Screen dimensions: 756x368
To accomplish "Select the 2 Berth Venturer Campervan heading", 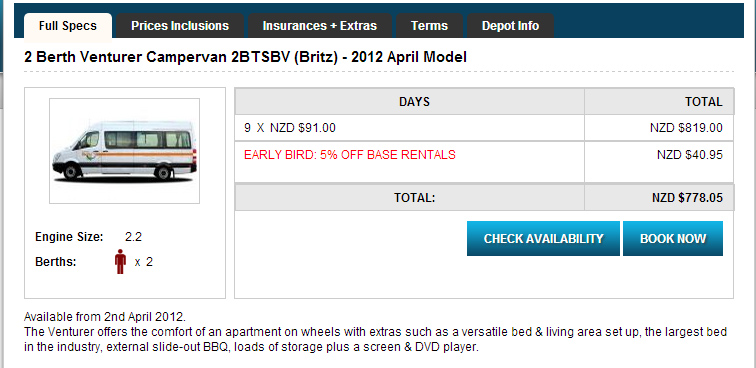I will point(245,57).
